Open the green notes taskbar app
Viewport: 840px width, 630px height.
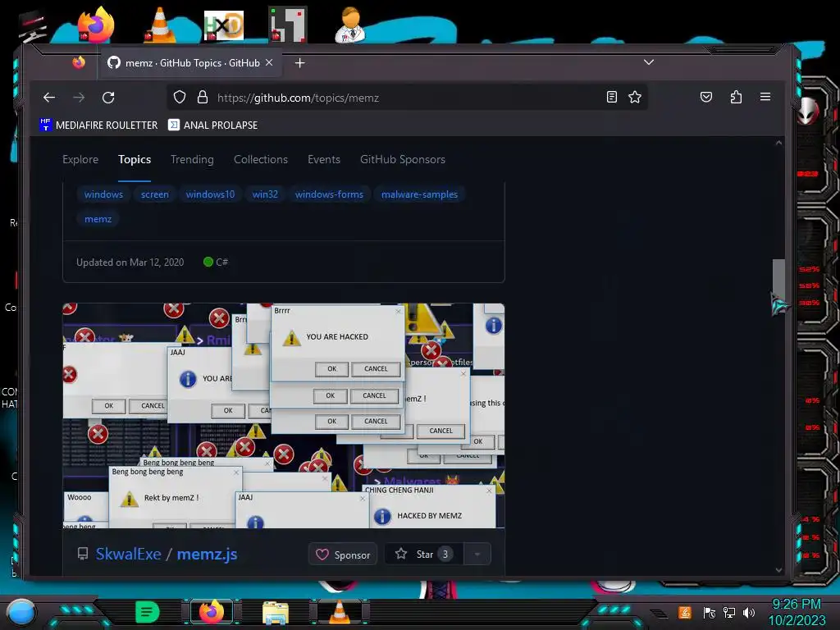(148, 612)
